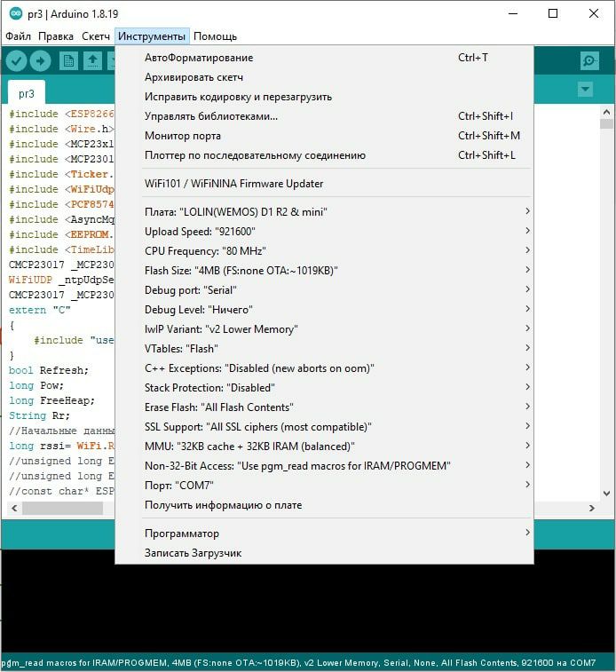Open the Помощь menu
The width and height of the screenshot is (616, 672).
coord(215,36)
